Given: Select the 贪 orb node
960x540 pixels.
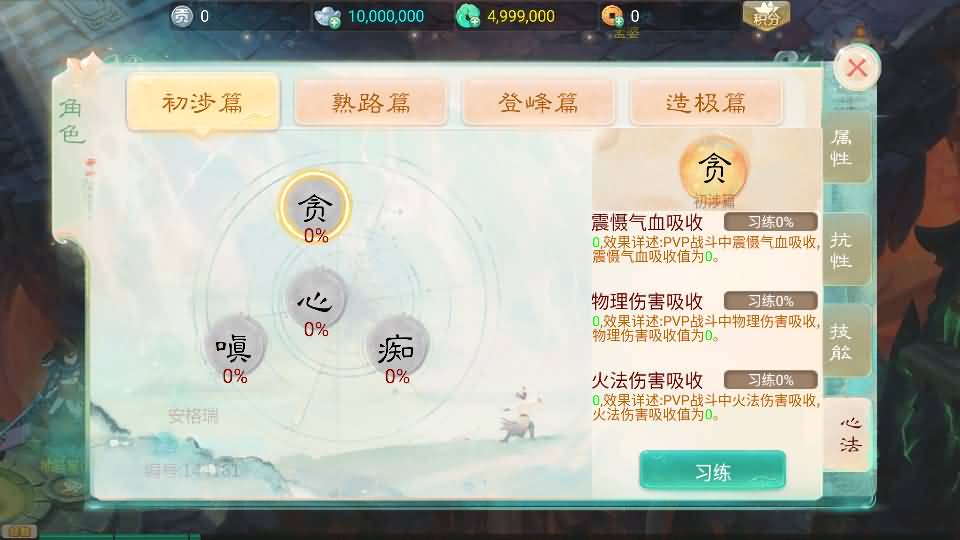Looking at the screenshot, I should (315, 207).
